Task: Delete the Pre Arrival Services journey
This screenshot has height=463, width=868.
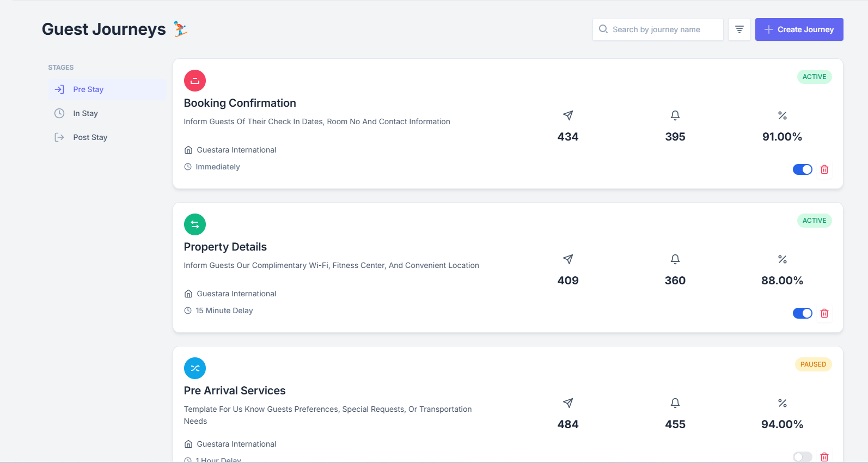Action: pos(824,456)
